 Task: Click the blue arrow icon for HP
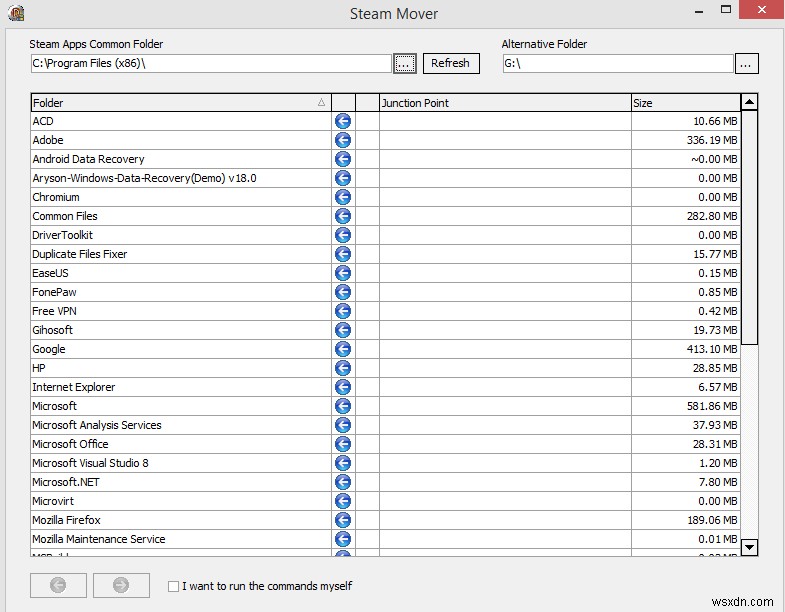tap(343, 368)
